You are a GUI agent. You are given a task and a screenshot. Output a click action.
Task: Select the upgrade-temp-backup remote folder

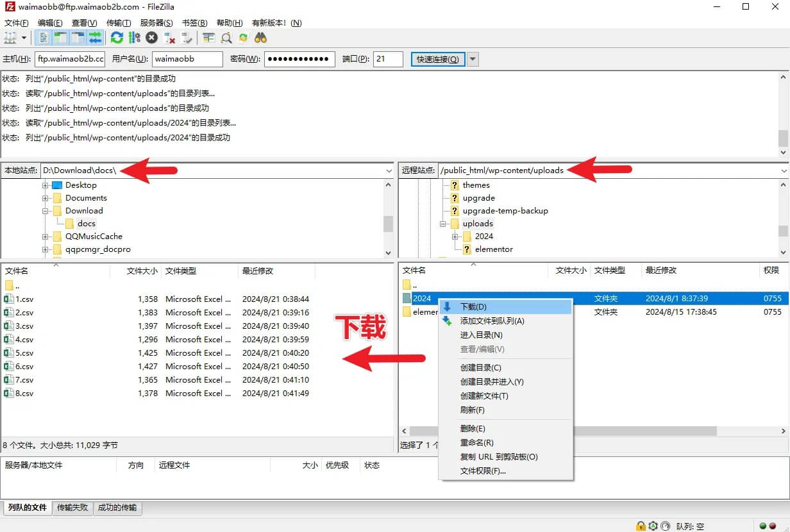[505, 210]
